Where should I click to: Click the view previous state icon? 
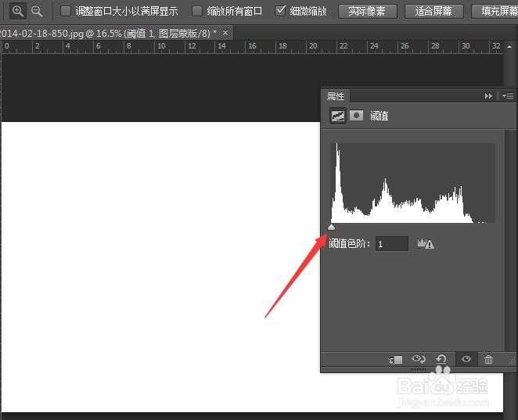tap(418, 359)
